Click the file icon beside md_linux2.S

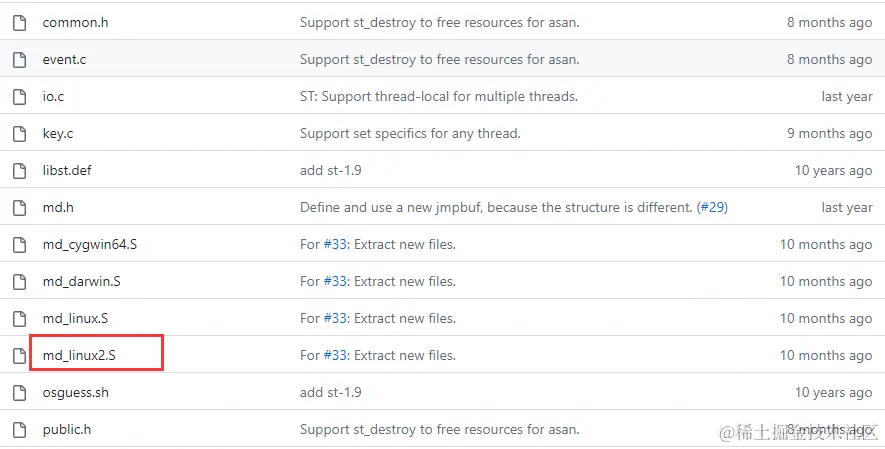pos(20,356)
